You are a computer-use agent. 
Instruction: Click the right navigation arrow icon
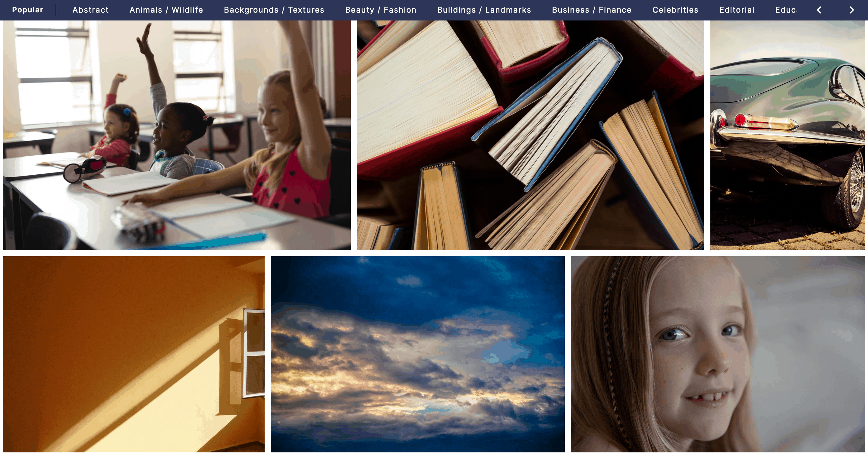[852, 10]
